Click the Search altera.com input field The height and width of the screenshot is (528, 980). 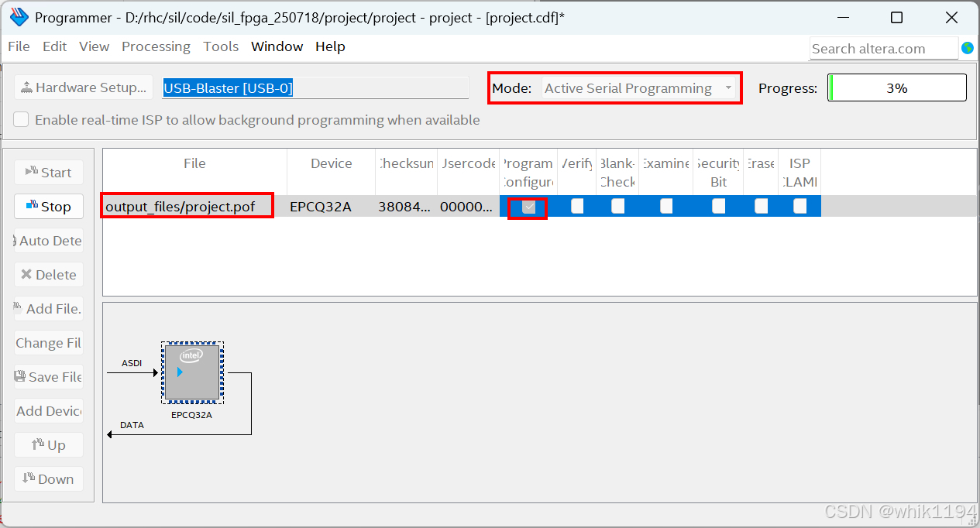(884, 48)
